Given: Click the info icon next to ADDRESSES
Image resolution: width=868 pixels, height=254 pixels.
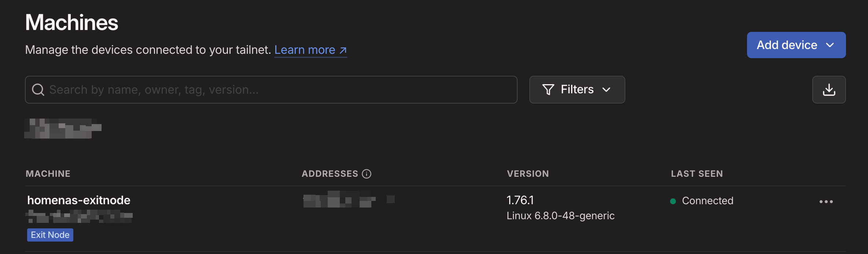Looking at the screenshot, I should point(367,174).
